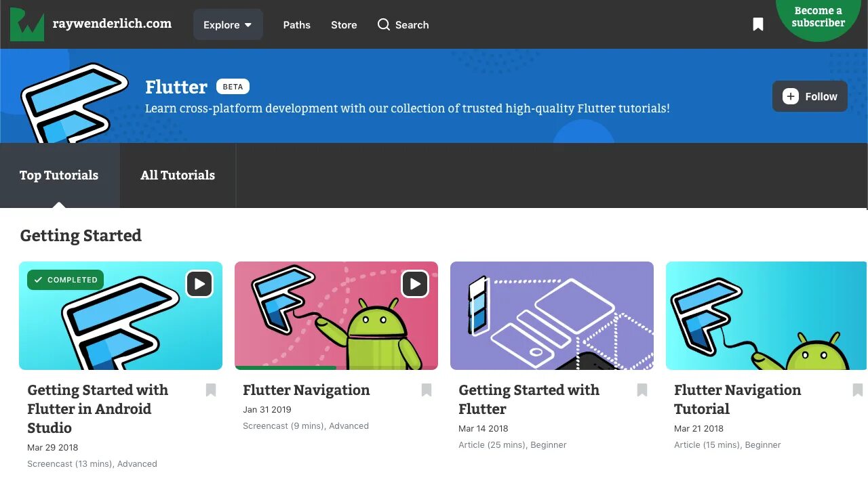Click the raywenderlich.com green logo icon
Viewport: 868px width, 479px height.
click(x=27, y=24)
